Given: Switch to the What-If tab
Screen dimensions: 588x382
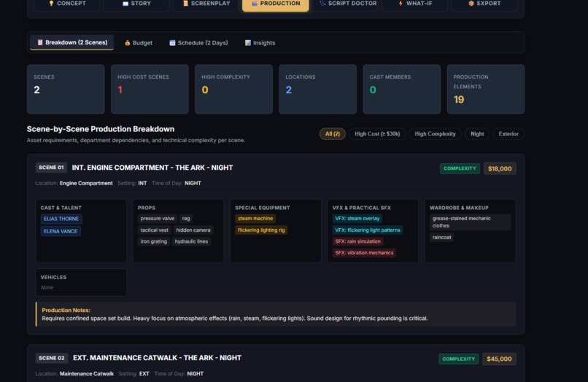Looking at the screenshot, I should tap(415, 4).
